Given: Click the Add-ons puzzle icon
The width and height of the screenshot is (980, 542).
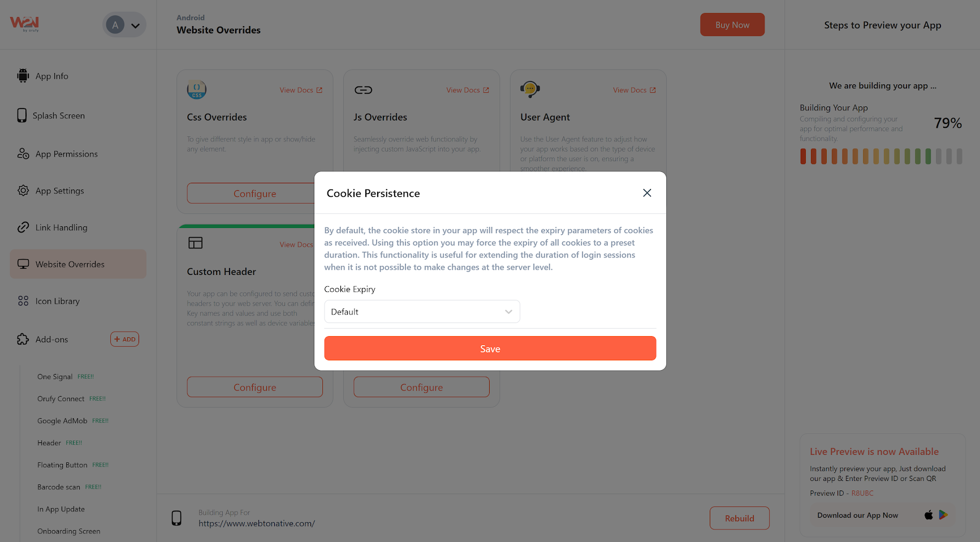Looking at the screenshot, I should pyautogui.click(x=23, y=339).
